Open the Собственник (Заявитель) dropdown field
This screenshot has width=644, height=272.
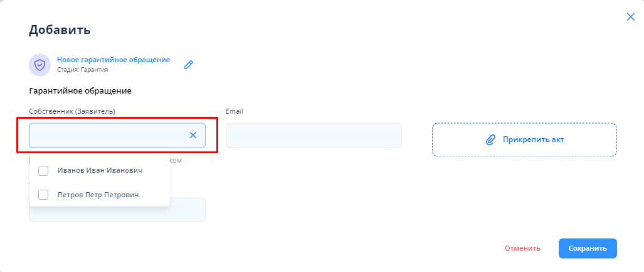pos(107,135)
